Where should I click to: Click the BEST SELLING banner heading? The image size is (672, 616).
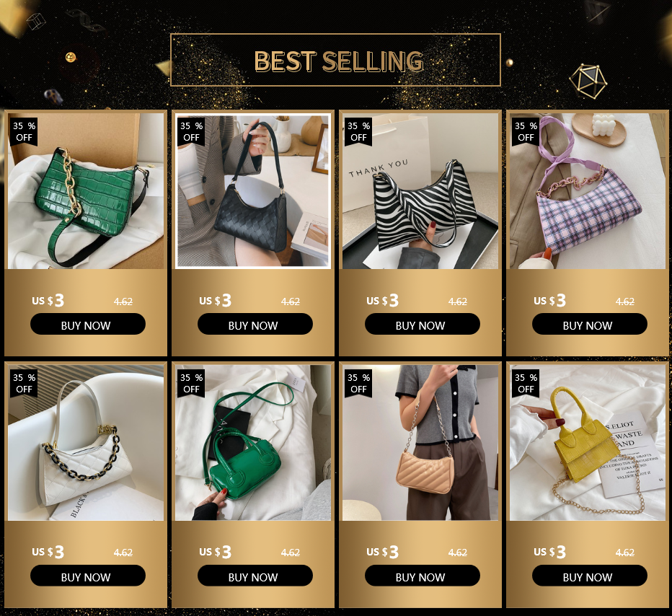339,61
